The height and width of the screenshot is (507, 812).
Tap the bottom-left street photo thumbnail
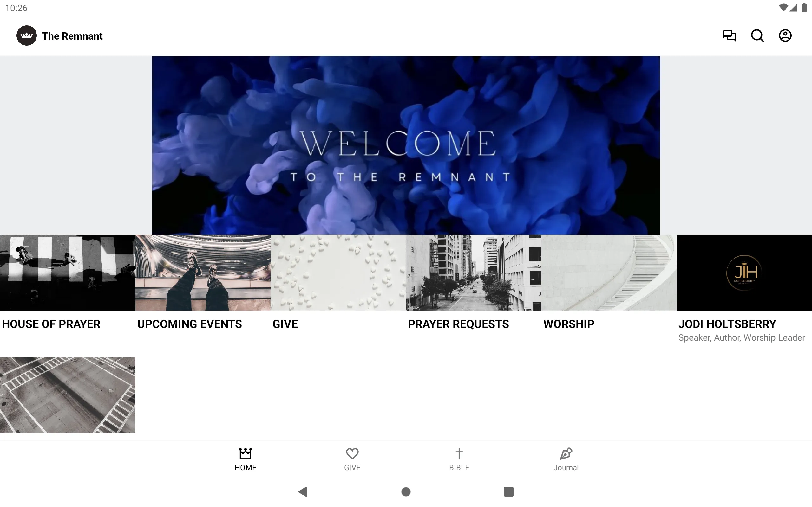(x=67, y=395)
